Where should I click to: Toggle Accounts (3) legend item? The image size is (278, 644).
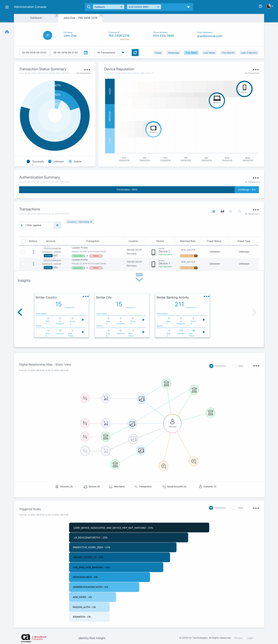(64, 487)
